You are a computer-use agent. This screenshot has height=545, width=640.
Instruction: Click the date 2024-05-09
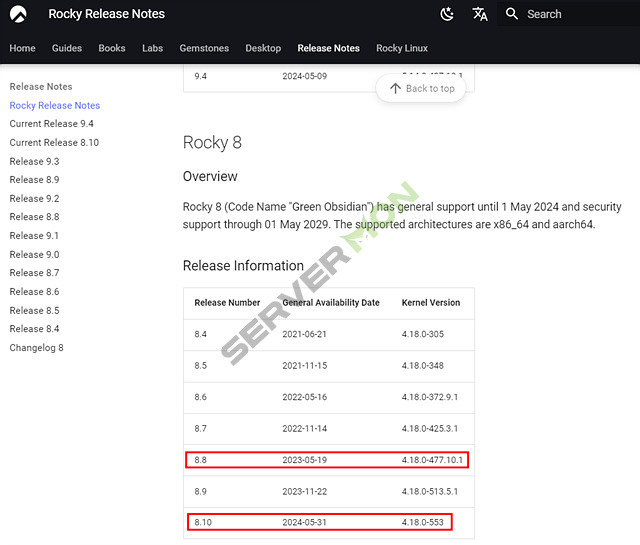[x=304, y=76]
